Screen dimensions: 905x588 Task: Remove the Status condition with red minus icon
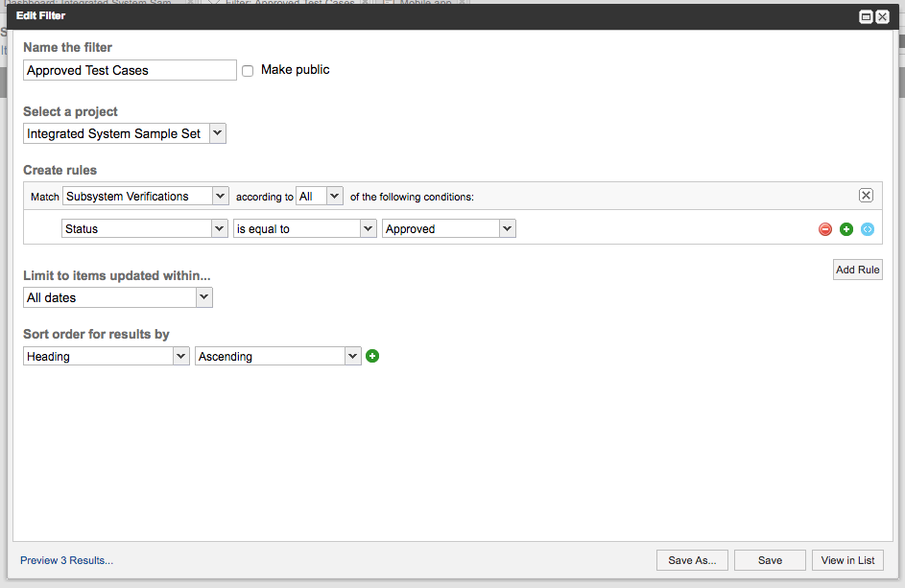824,229
